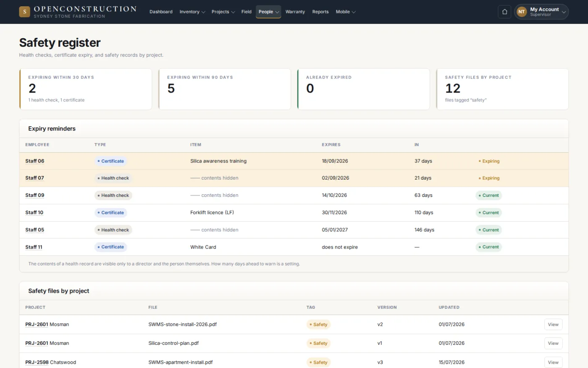Viewport: 588px width, 368px height.
Task: Click the NT user avatar
Action: point(522,12)
